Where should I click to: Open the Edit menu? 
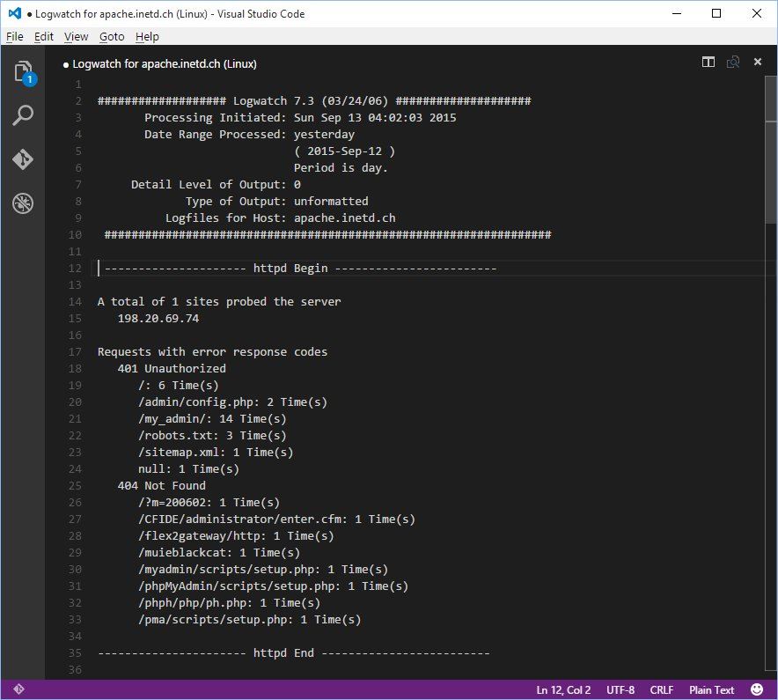44,36
